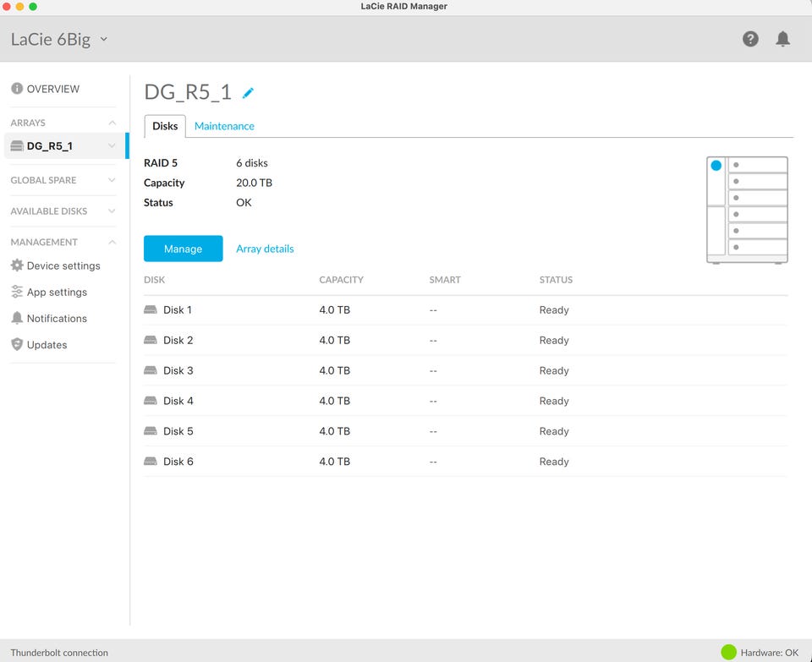
Task: Open Updates shield icon in sidebar
Action: pos(17,345)
